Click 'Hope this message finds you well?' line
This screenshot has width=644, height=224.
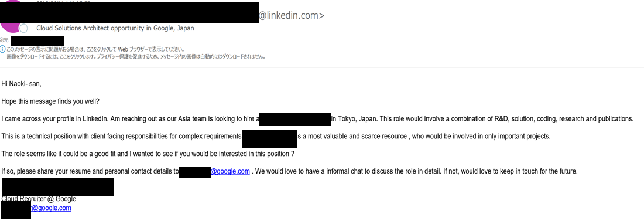click(x=50, y=101)
